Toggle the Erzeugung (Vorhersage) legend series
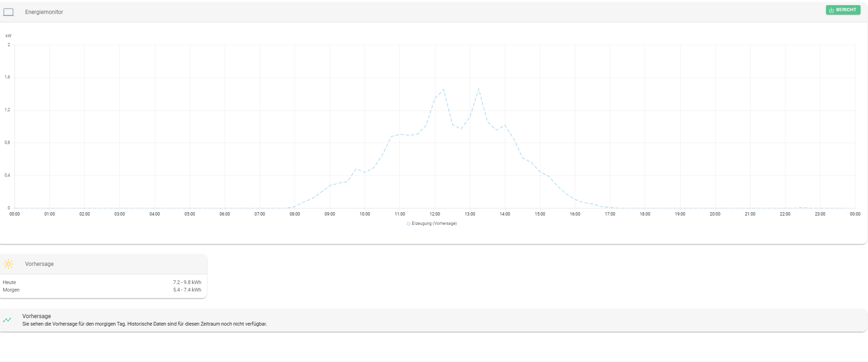Screen dimensions: 868x362 (434, 223)
